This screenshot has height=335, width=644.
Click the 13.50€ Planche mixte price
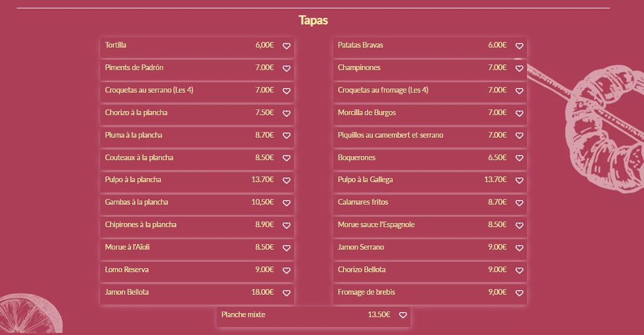pyautogui.click(x=379, y=315)
